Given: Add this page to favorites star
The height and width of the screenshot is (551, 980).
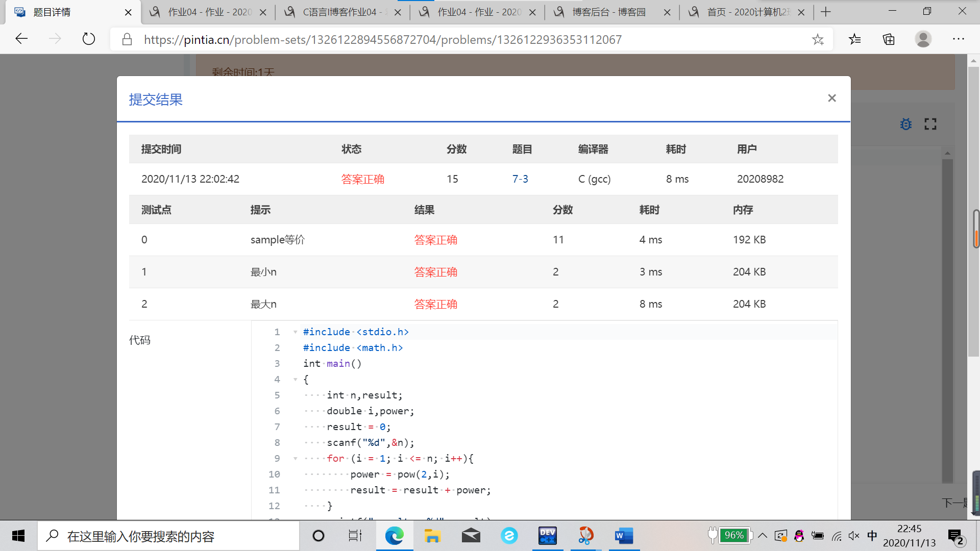Looking at the screenshot, I should pyautogui.click(x=818, y=39).
